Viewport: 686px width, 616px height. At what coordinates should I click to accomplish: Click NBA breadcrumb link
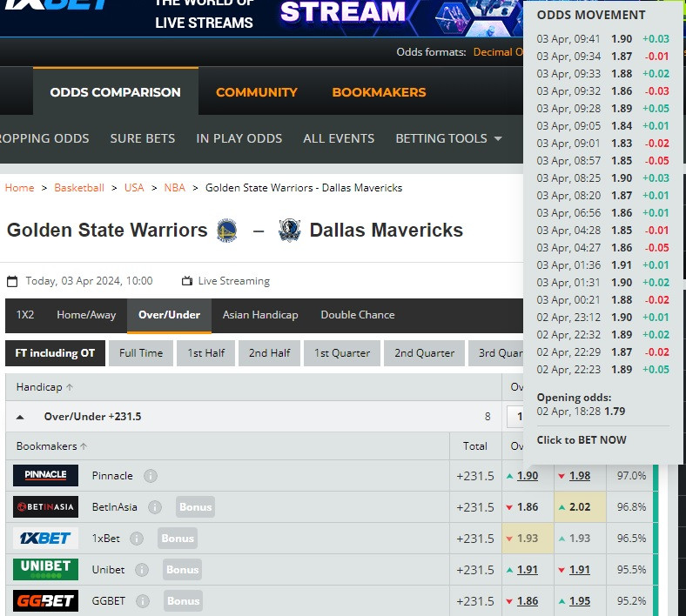point(175,188)
